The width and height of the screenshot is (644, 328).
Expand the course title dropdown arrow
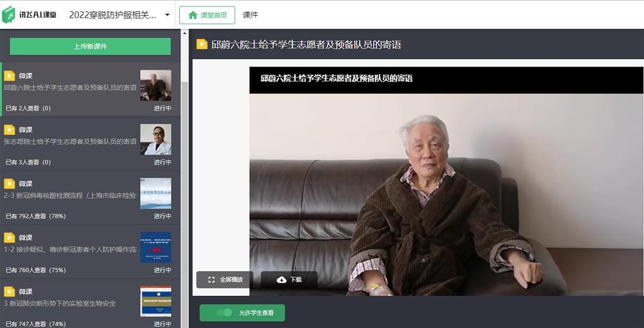click(167, 15)
